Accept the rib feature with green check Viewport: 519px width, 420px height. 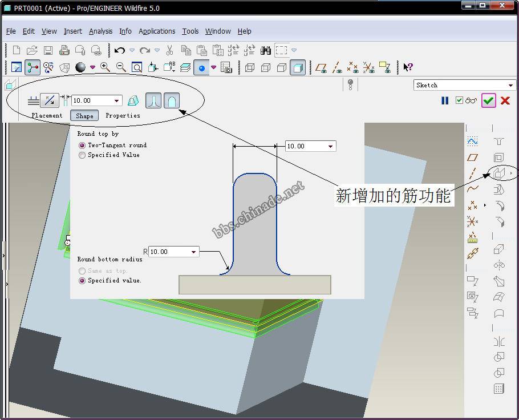(x=489, y=100)
